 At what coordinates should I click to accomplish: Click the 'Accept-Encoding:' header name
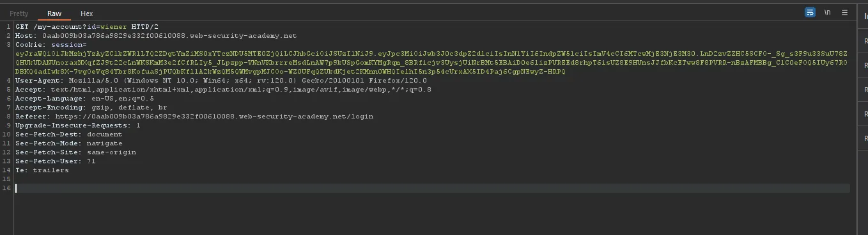point(50,108)
